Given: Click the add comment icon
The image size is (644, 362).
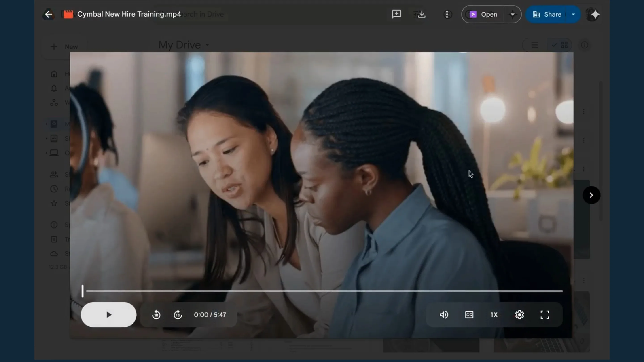Looking at the screenshot, I should pos(396,14).
